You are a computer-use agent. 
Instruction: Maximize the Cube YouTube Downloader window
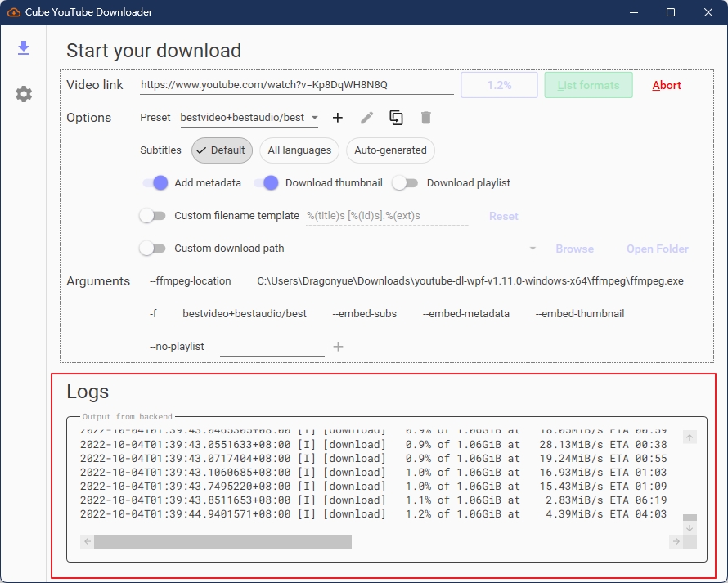pos(671,12)
